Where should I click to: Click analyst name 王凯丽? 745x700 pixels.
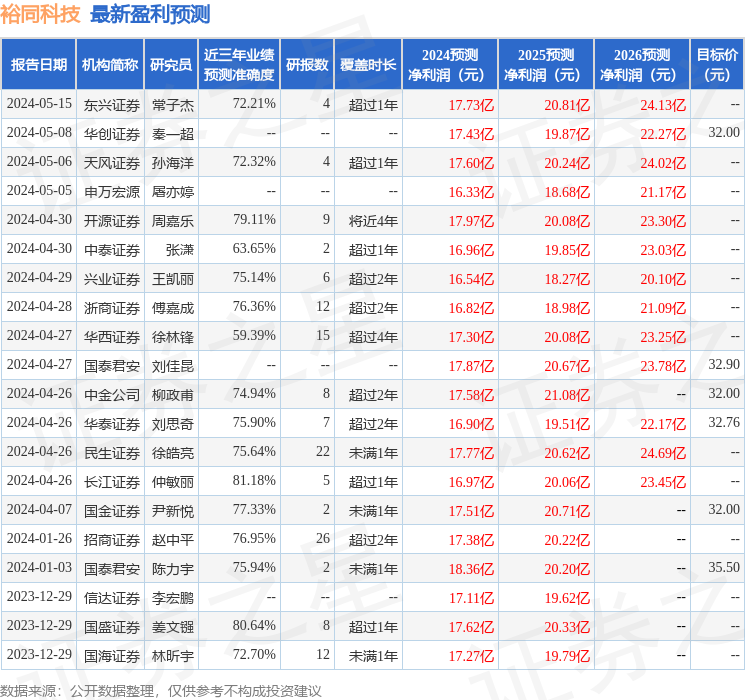click(x=173, y=279)
